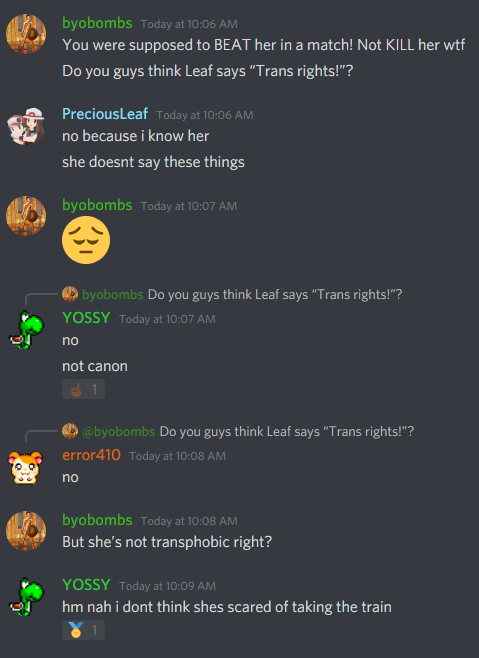Click YOSSY's avatar at 10:09 AM message
The image size is (479, 658).
pos(26,596)
